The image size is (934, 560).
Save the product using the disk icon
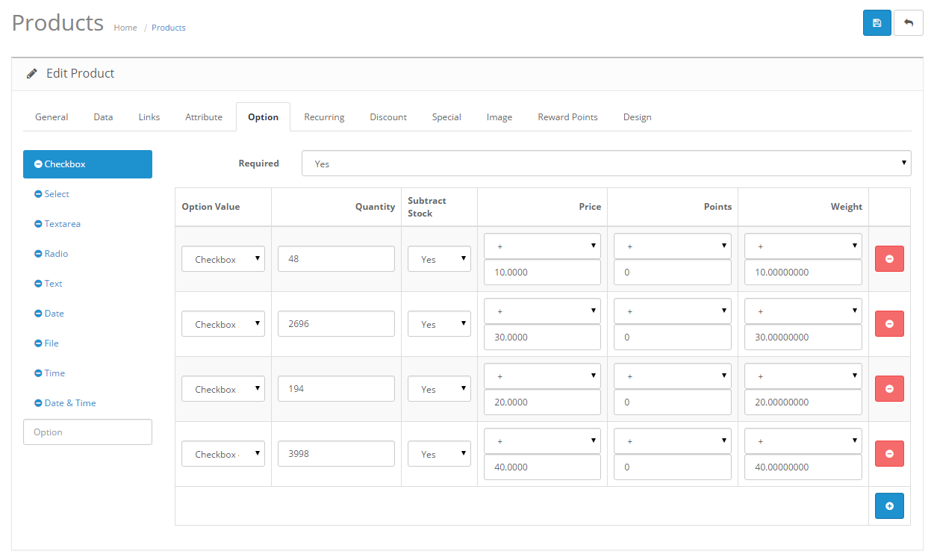pos(877,23)
